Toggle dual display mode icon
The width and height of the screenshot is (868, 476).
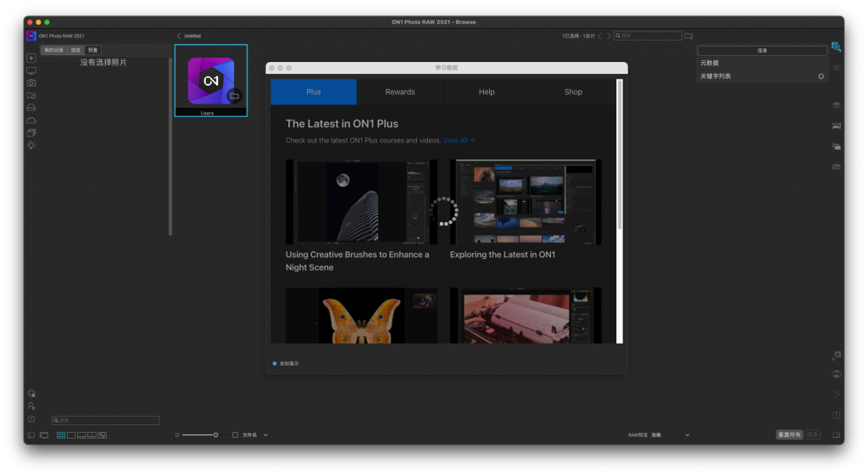[x=44, y=435]
